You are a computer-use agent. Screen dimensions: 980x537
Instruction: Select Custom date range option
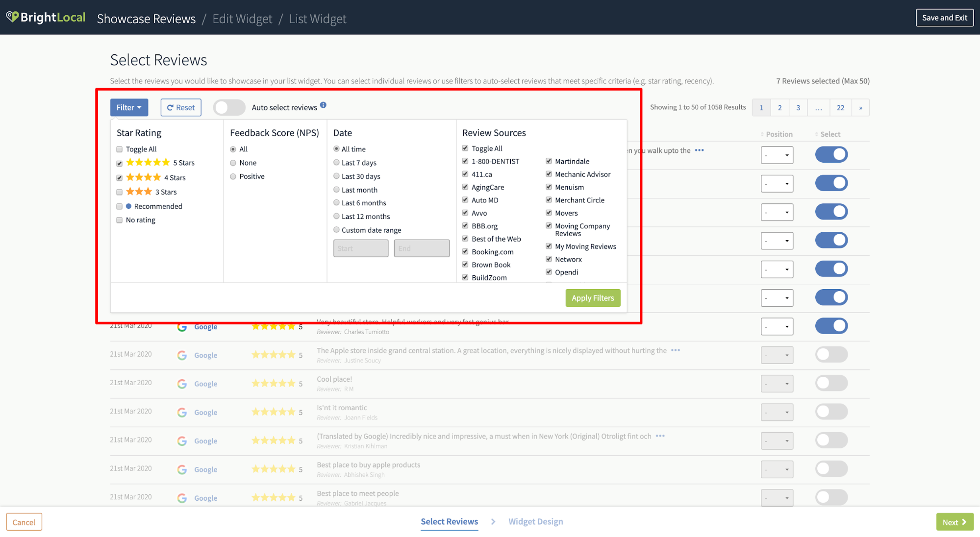coord(336,230)
